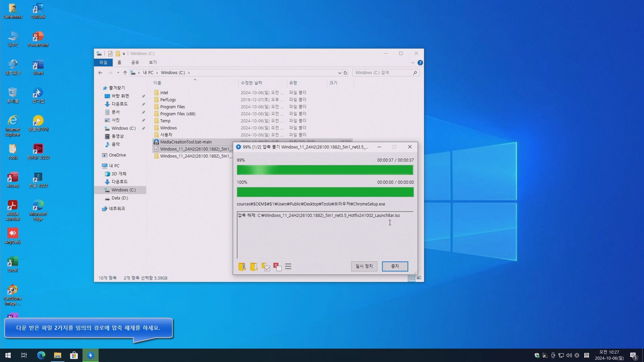Screen dimensions: 644x362
Task: Open the hamburger menu in extraction dialog
Action: tap(288, 267)
